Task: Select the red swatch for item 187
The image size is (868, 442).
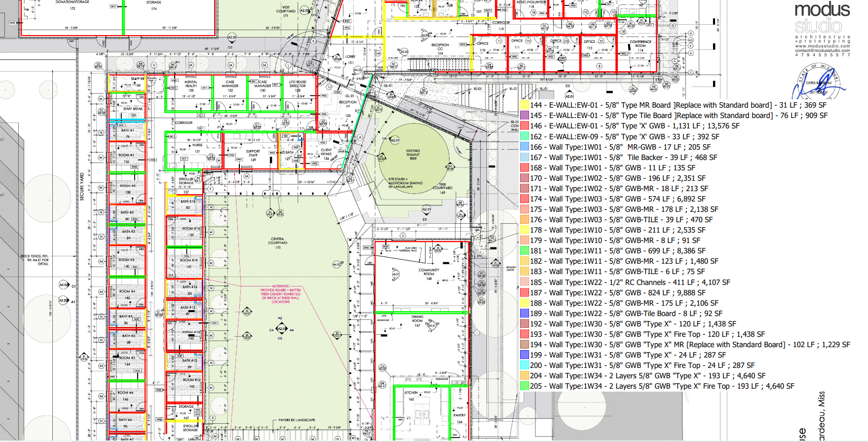Action: [524, 292]
